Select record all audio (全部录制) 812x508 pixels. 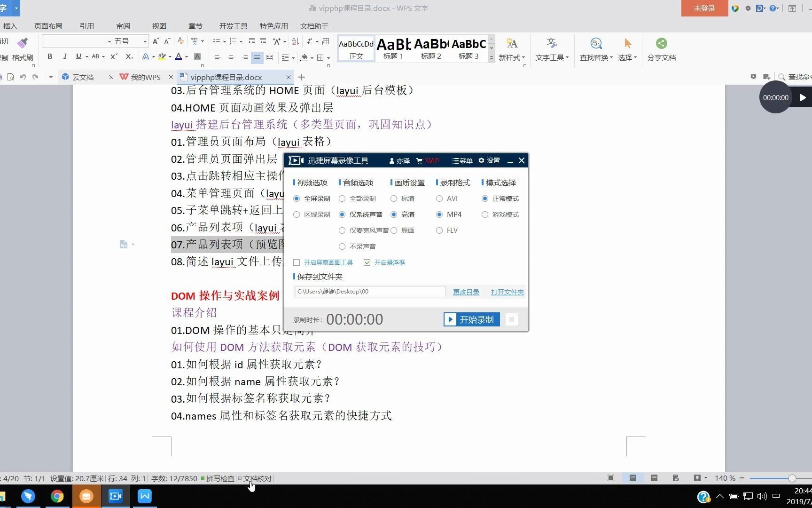tap(342, 198)
